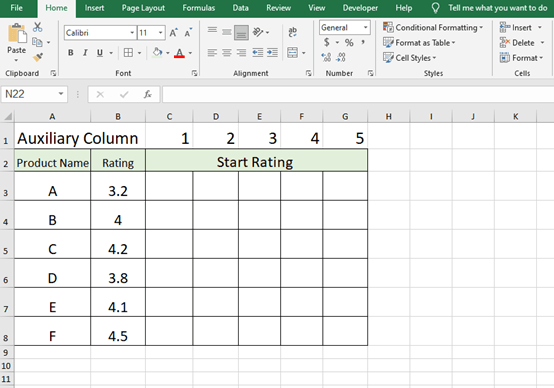Center text horizontally
This screenshot has height=388, width=554.
[x=227, y=53]
